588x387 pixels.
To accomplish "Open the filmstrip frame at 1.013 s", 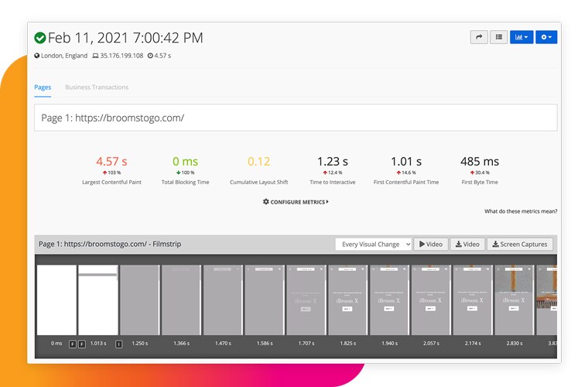I will [98, 300].
